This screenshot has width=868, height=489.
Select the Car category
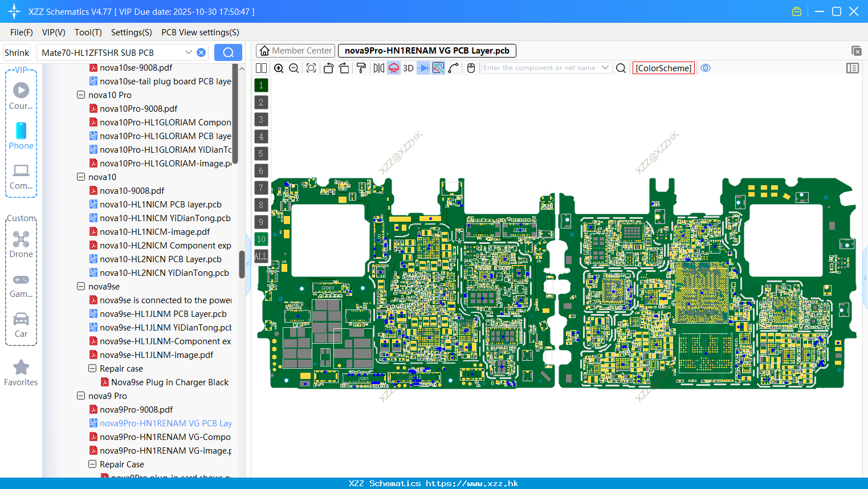point(21,325)
